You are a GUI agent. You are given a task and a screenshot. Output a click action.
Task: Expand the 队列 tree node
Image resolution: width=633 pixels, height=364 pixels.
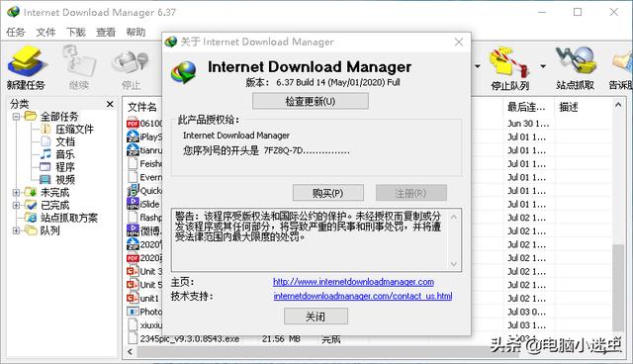[16, 230]
